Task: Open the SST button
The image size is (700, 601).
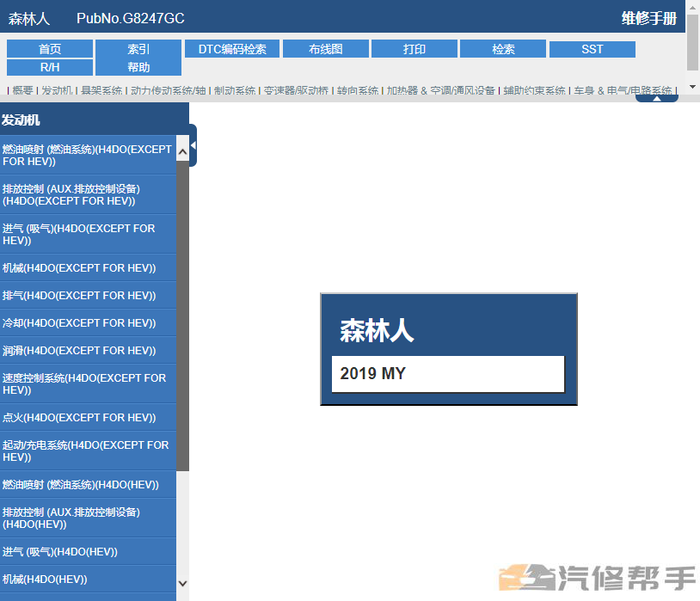Action: click(x=593, y=49)
